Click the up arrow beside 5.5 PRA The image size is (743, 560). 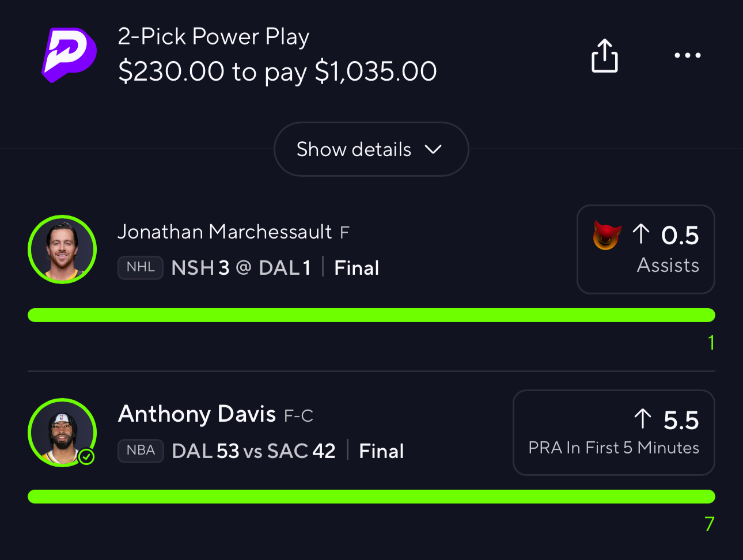pyautogui.click(x=643, y=419)
